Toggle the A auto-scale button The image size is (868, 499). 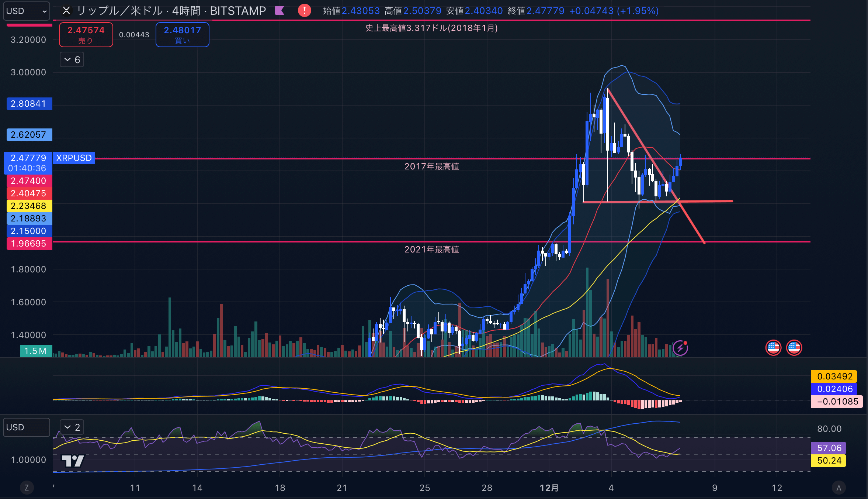[x=839, y=488]
